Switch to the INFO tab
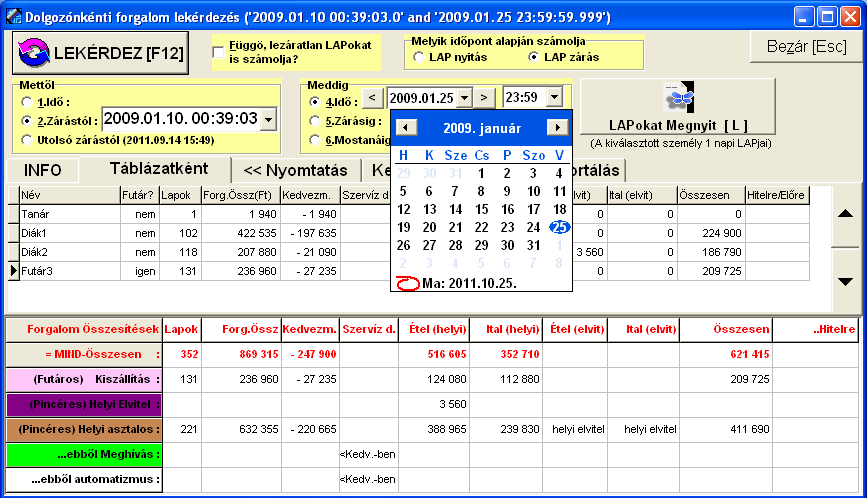This screenshot has width=867, height=498. (43, 170)
